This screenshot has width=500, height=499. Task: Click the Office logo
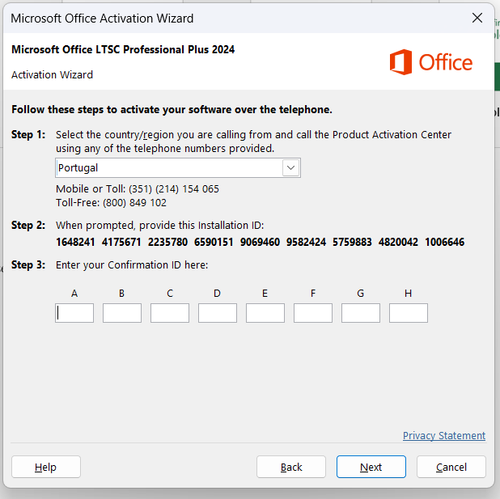coord(431,62)
